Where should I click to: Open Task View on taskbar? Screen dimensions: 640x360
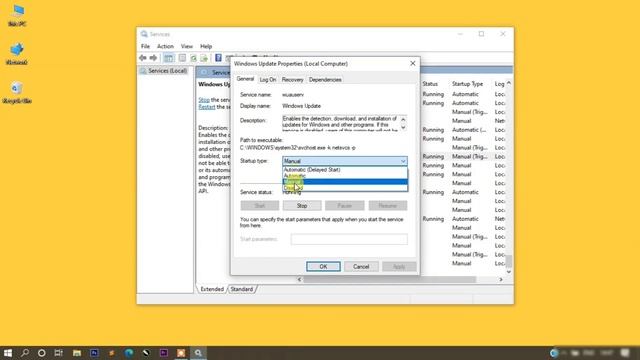click(59, 353)
